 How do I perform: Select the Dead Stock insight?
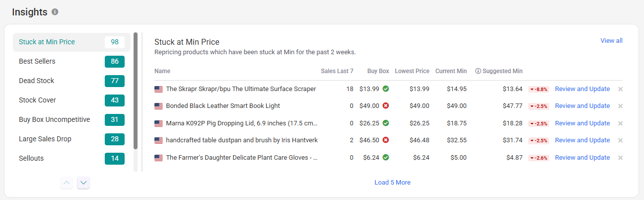pos(72,81)
